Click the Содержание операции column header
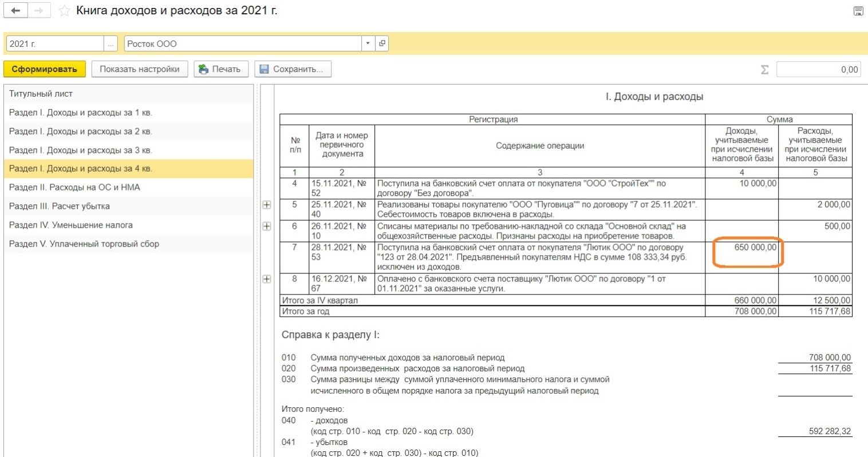 [x=540, y=146]
